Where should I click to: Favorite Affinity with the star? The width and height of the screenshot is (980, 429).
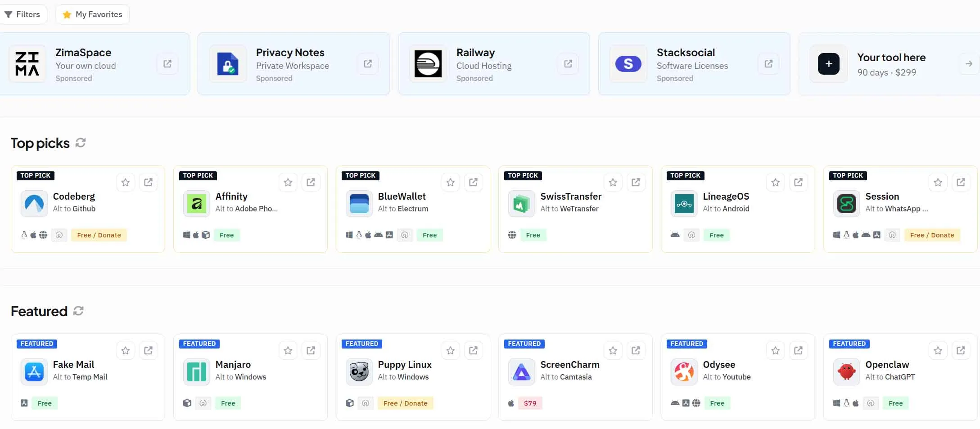(288, 182)
